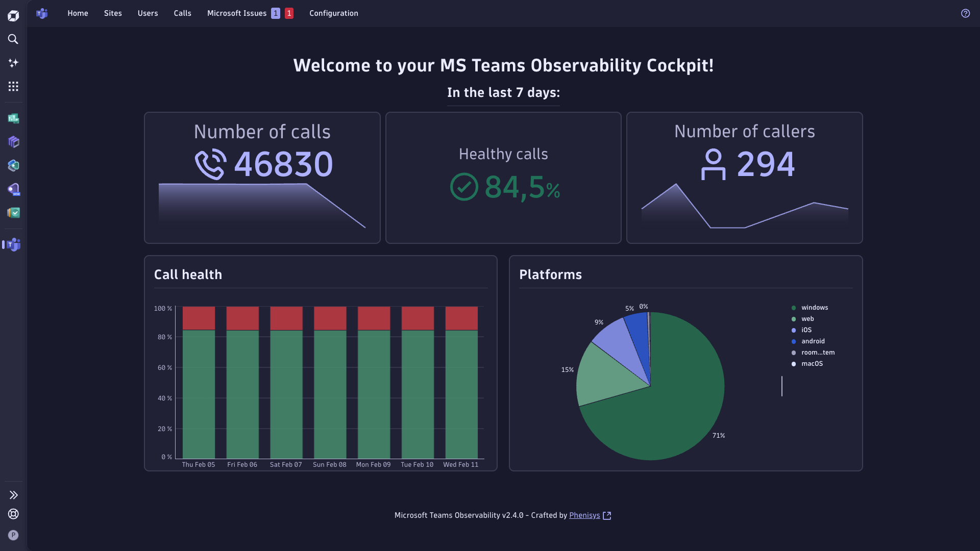Viewport: 980px width, 551px height.
Task: Open the Phenisys link in the footer
Action: 584,515
